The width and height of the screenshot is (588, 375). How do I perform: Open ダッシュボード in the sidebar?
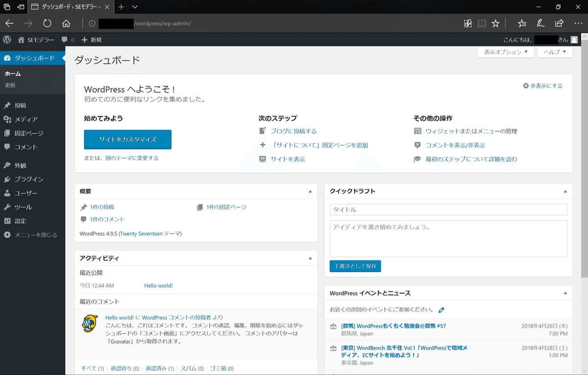32,58
